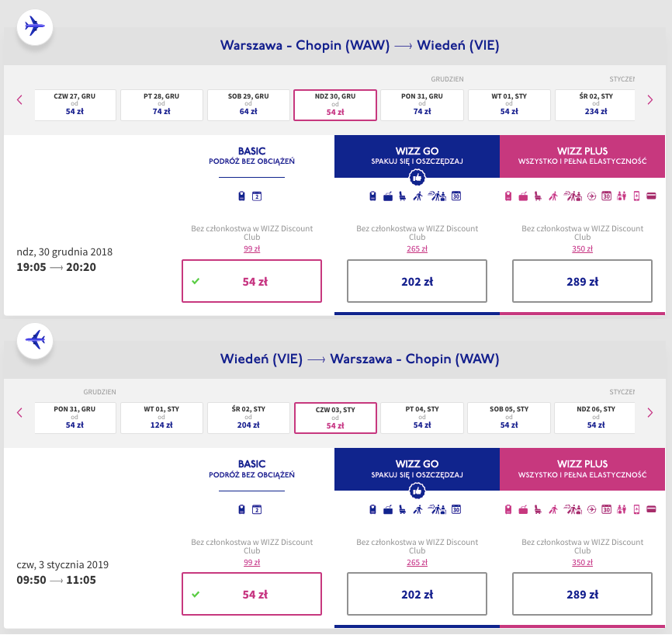Click outbound WIZZ GO seat selection icon
Image resolution: width=672 pixels, height=635 pixels.
coord(403,196)
